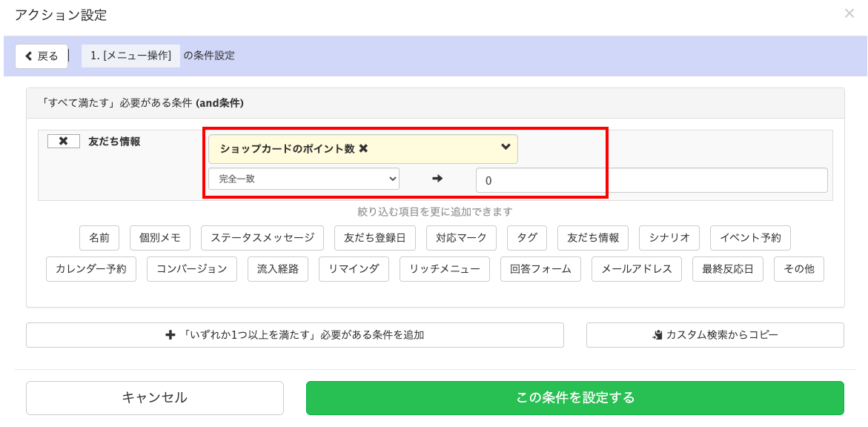Click the copy icon on カスタム検索からコピー
The width and height of the screenshot is (868, 427).
pos(657,335)
